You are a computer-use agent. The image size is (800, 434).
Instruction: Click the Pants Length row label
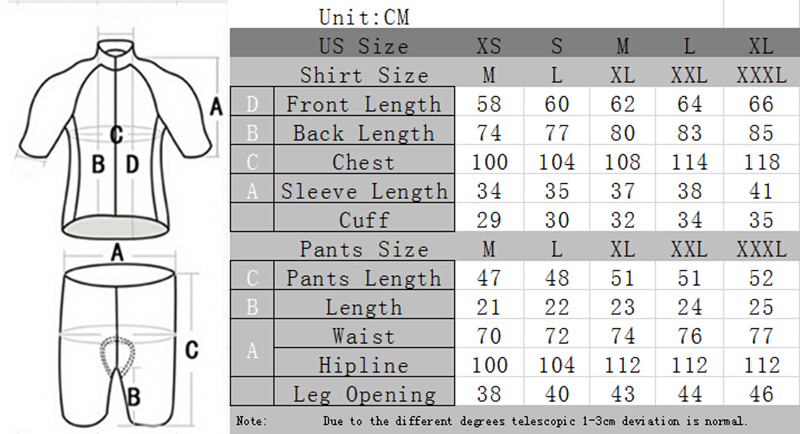point(363,278)
